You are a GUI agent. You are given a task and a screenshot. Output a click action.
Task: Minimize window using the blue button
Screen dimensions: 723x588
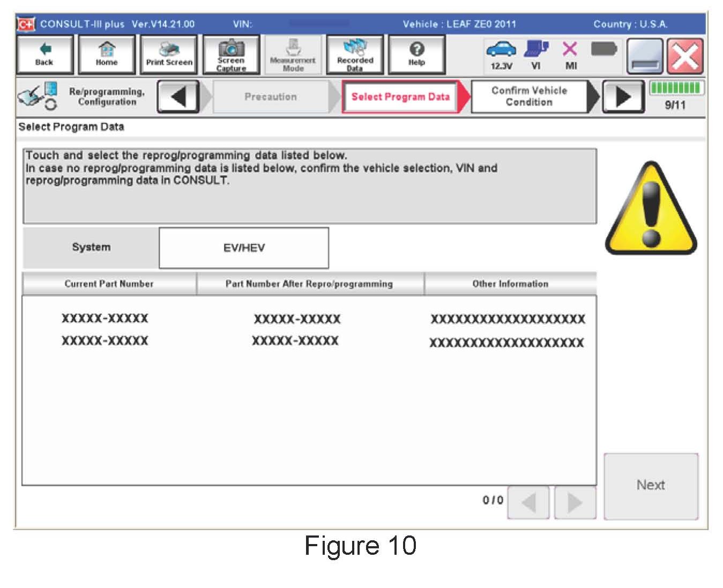[x=645, y=56]
